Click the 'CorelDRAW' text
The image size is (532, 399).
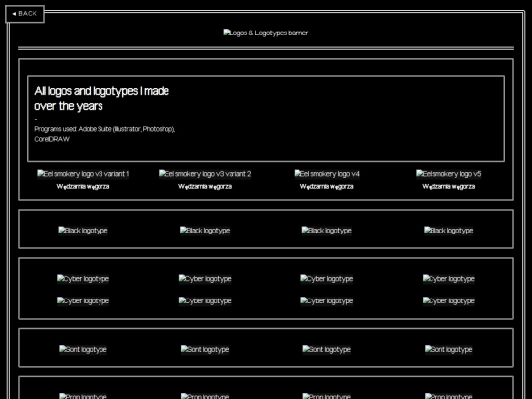click(52, 139)
